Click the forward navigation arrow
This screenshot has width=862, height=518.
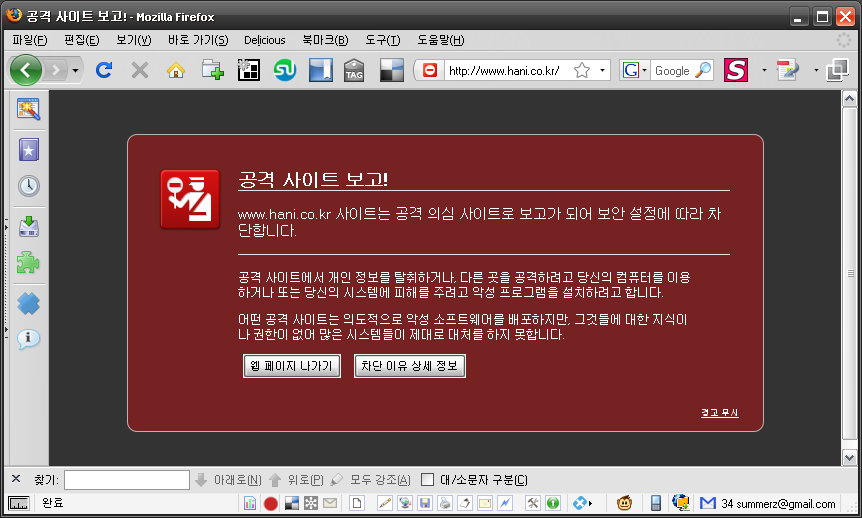point(55,70)
